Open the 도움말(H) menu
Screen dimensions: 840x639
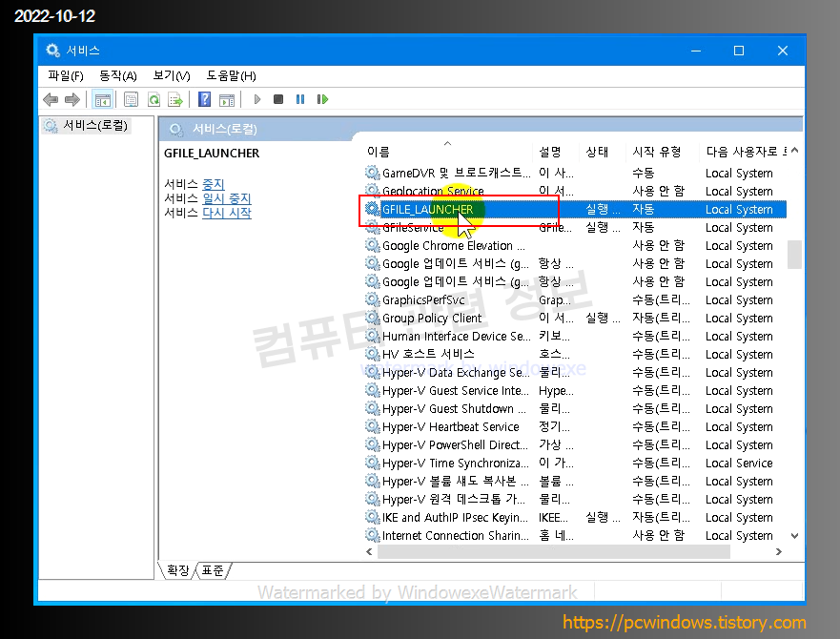232,75
